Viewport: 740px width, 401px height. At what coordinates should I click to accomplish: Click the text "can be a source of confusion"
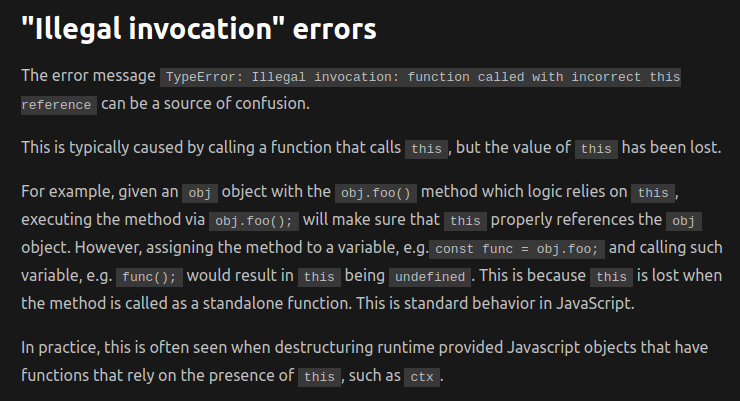coord(205,104)
